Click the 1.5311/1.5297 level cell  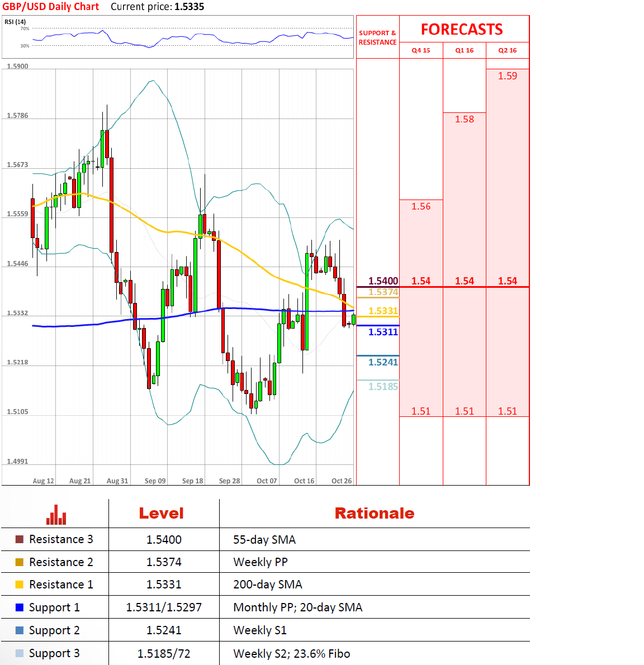(164, 607)
